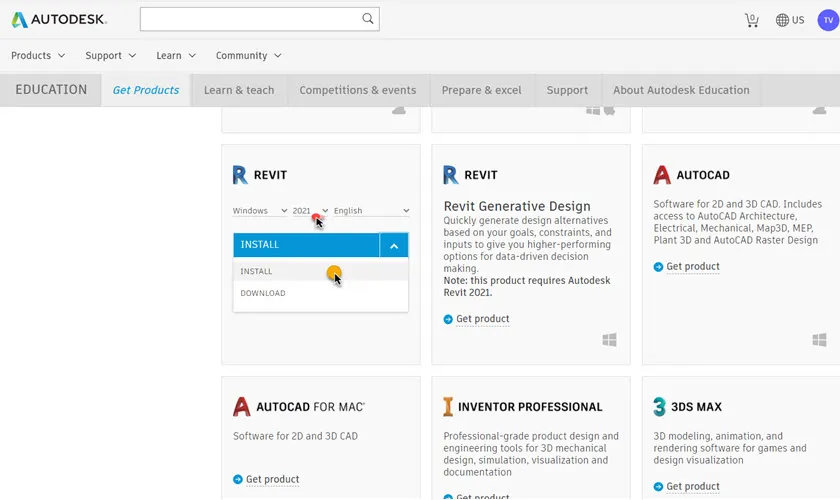Open the 2021 version dropdown
This screenshot has width=840, height=500.
pyautogui.click(x=309, y=211)
